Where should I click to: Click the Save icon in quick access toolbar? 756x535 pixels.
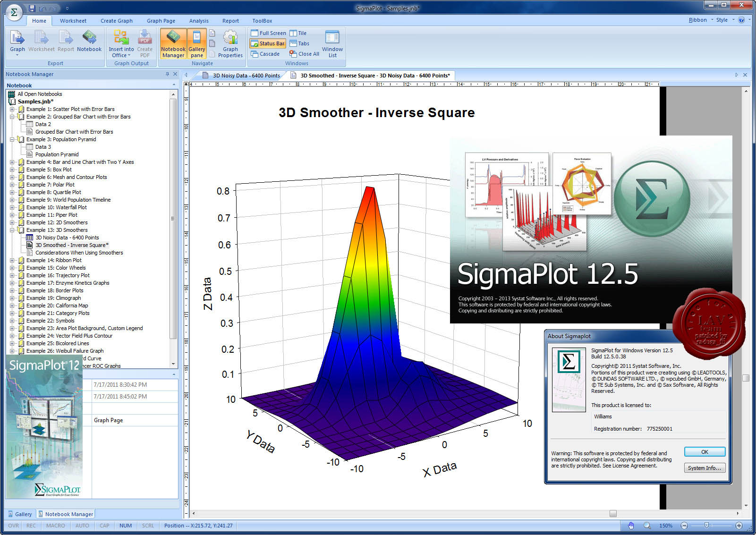click(32, 8)
